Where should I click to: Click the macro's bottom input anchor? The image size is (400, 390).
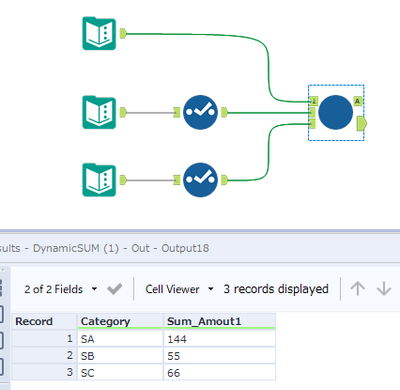[312, 124]
